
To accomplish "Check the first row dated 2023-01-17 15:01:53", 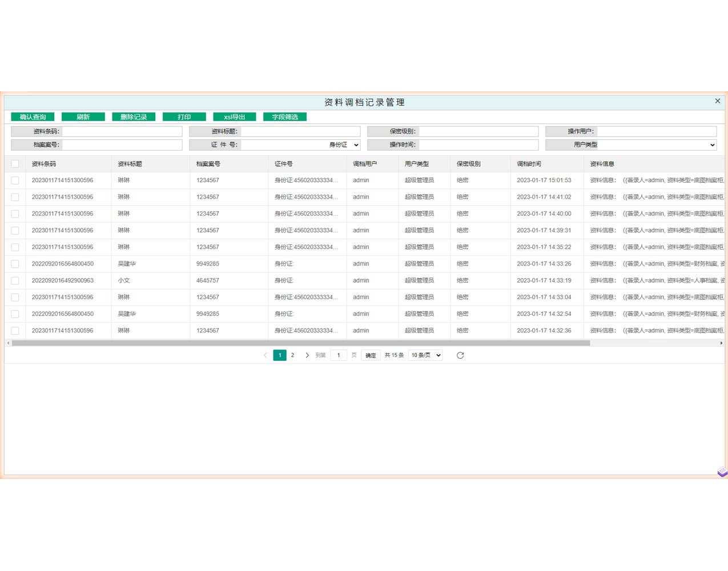I will (x=15, y=180).
